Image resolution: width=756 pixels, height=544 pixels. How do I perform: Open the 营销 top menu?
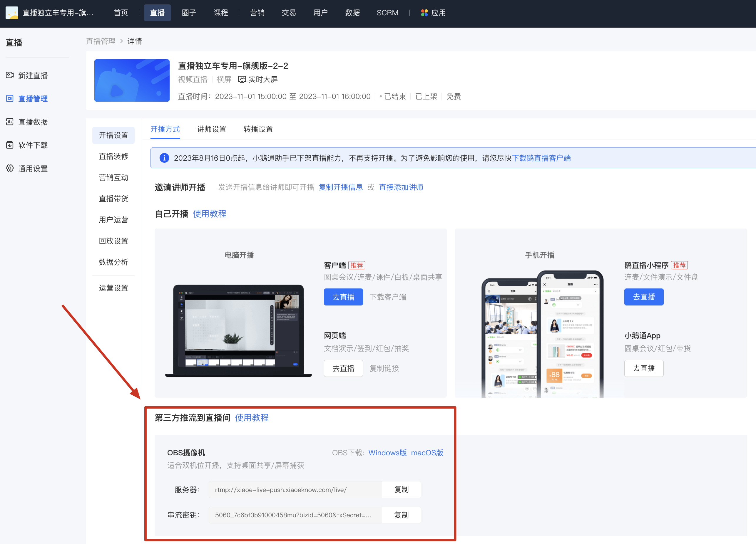tap(257, 13)
